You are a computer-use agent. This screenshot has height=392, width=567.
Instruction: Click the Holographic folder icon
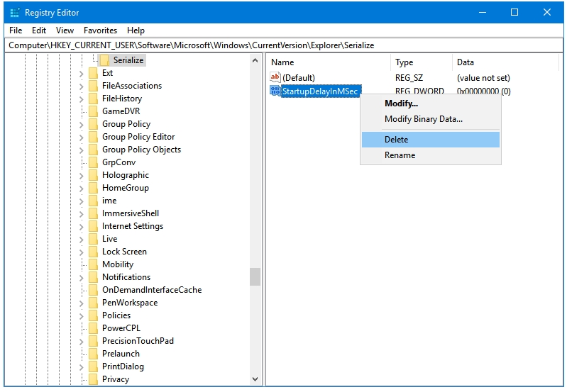point(92,175)
